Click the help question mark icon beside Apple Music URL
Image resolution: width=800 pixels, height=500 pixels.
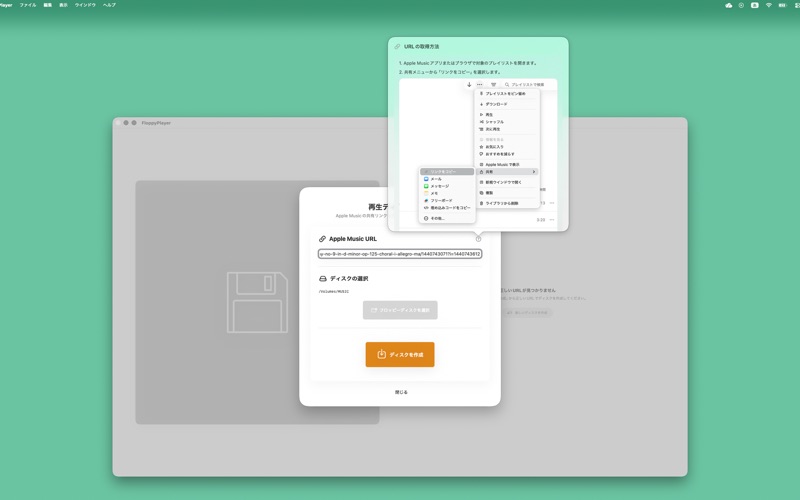tap(478, 239)
